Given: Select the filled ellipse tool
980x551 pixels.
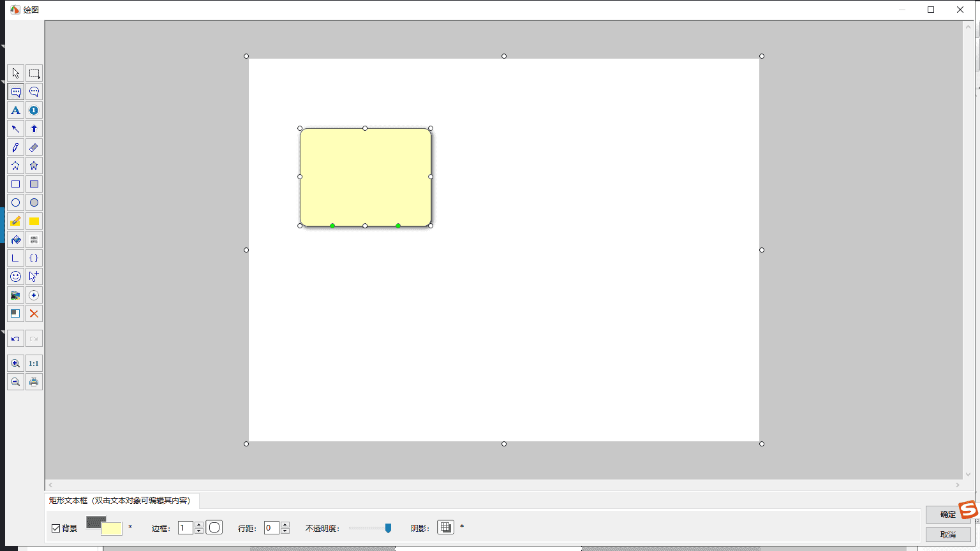Looking at the screenshot, I should (x=34, y=203).
